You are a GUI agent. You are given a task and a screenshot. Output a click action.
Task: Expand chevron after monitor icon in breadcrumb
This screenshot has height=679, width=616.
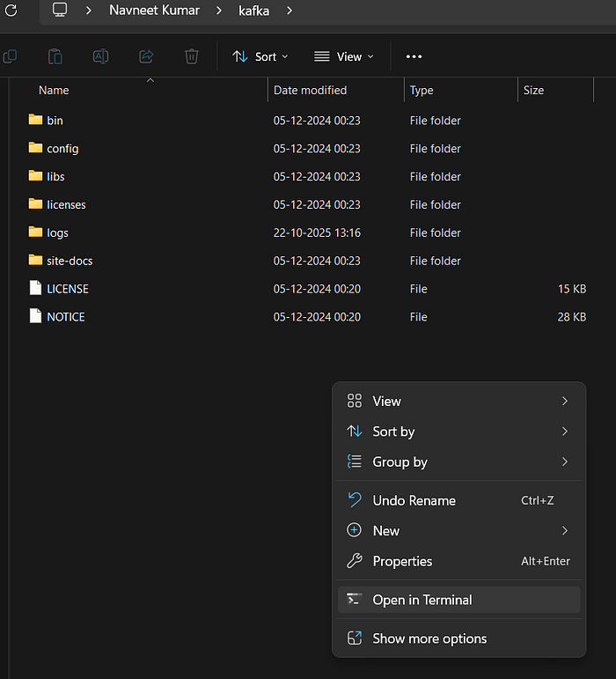coord(89,10)
